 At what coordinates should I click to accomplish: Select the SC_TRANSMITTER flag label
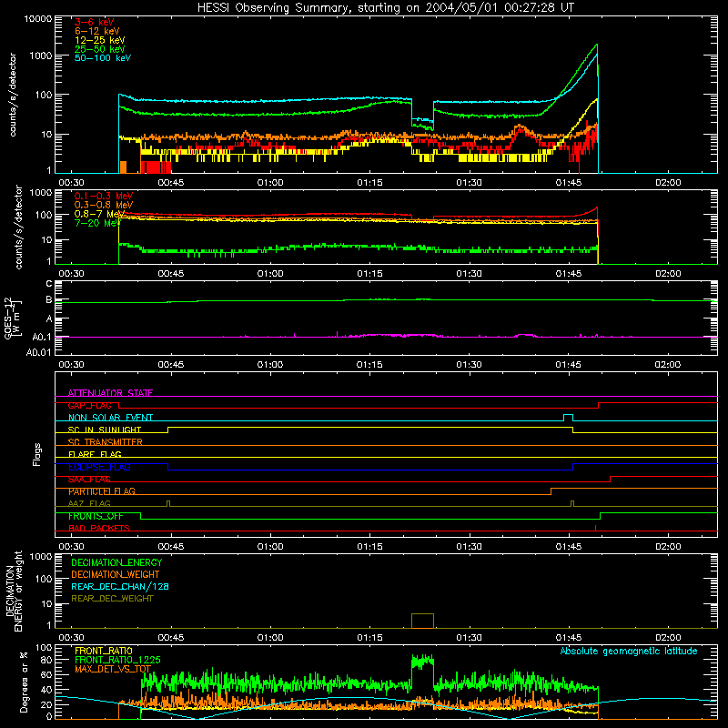click(106, 442)
